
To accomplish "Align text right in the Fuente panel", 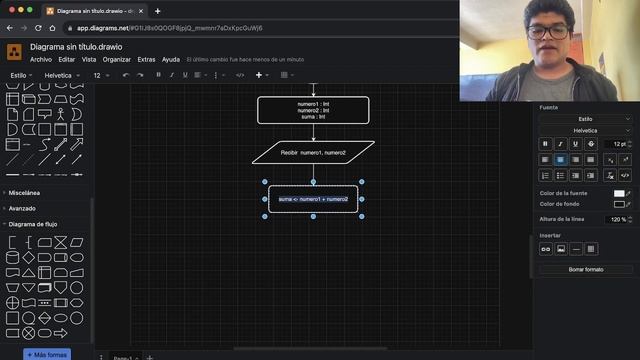I will [x=576, y=160].
